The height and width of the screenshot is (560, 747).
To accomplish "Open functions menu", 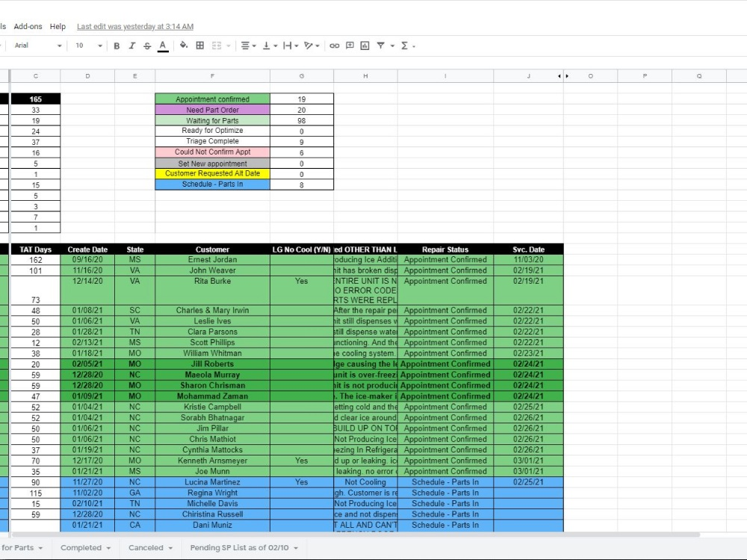I will (407, 46).
